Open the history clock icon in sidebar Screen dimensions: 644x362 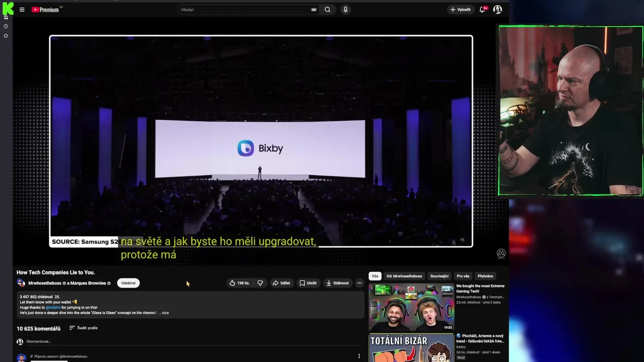[x=6, y=26]
